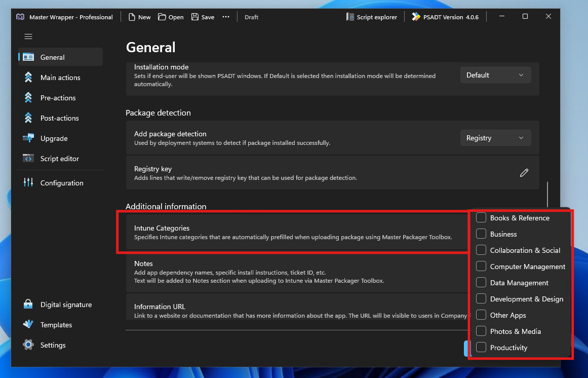This screenshot has height=378, width=588.
Task: Click the Script explorer button label
Action: [377, 17]
